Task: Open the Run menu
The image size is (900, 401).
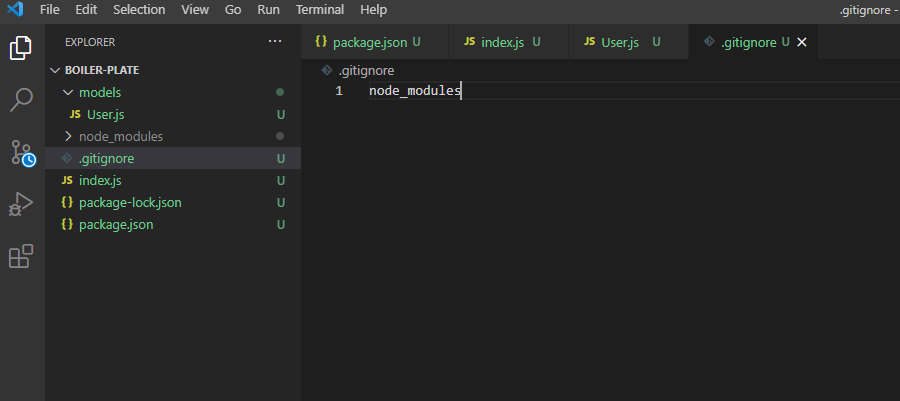Action: pyautogui.click(x=269, y=10)
